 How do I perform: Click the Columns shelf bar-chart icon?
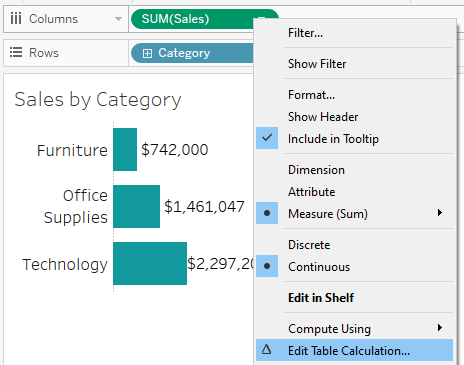(x=16, y=19)
